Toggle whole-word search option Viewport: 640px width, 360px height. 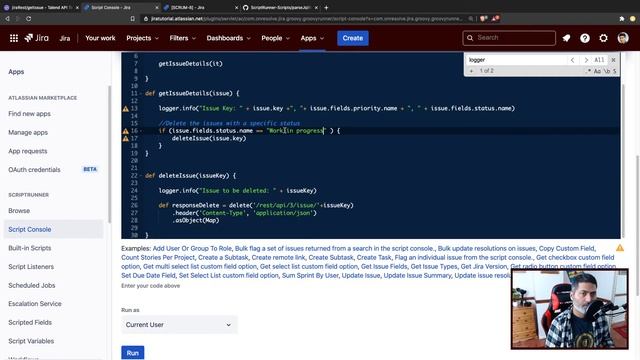[607, 71]
